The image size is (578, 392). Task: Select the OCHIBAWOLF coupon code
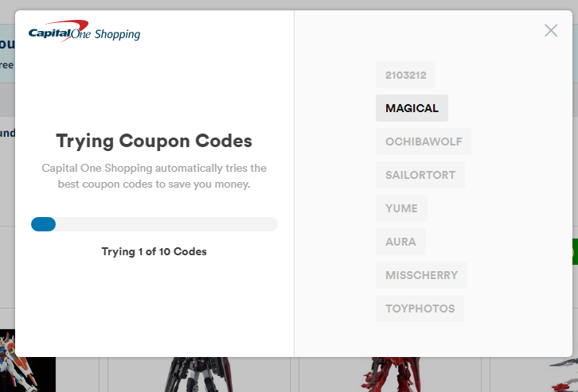[x=424, y=142]
